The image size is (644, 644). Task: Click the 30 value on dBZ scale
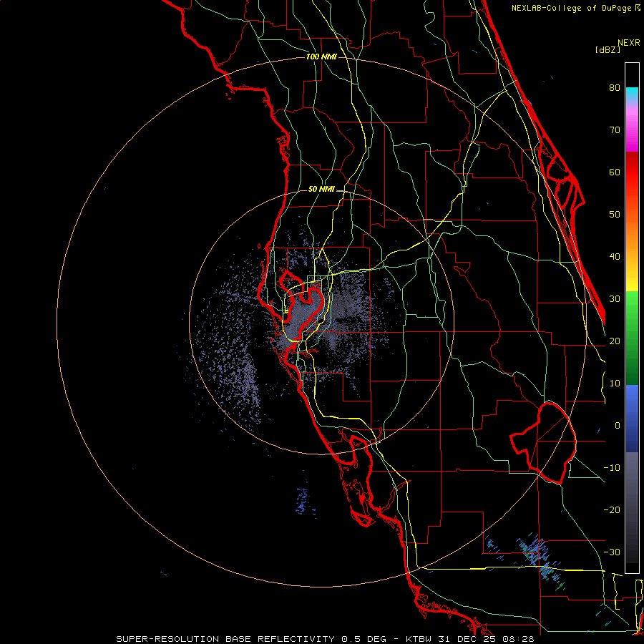pyautogui.click(x=615, y=299)
